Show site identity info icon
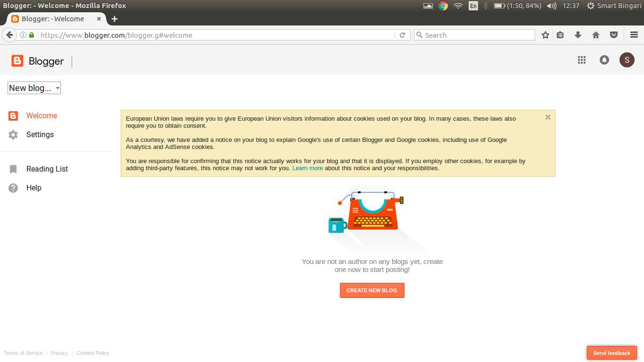 coord(23,35)
